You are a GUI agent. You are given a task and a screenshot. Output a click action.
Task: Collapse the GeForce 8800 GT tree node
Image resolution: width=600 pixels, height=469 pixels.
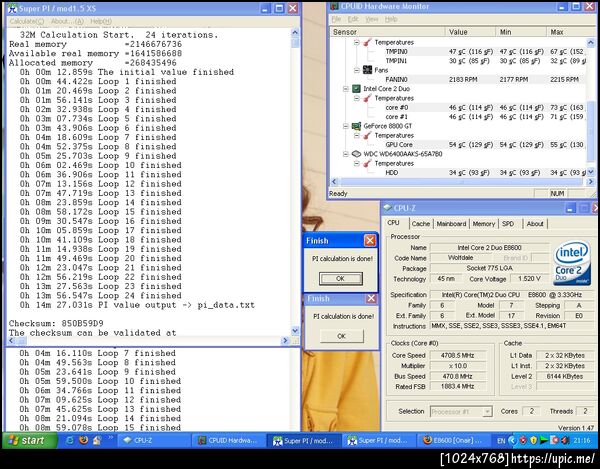(346, 126)
